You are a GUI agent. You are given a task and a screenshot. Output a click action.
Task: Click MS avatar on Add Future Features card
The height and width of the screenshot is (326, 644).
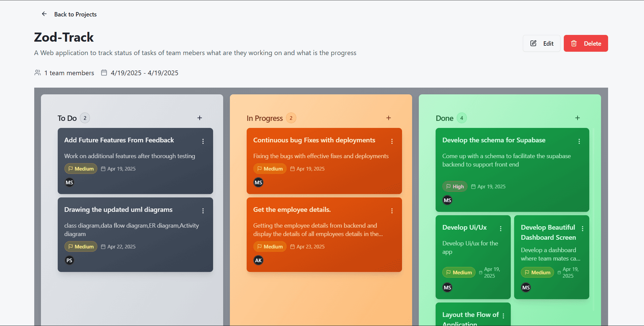point(69,183)
